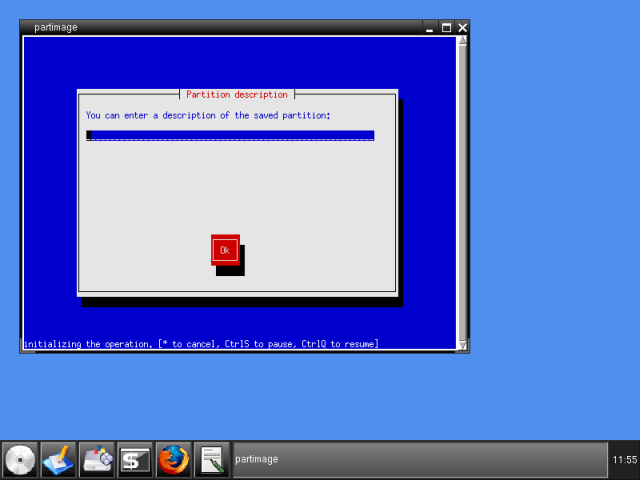This screenshot has width=640, height=480.
Task: Click the terminal scrollbar down arrow
Action: coord(462,345)
